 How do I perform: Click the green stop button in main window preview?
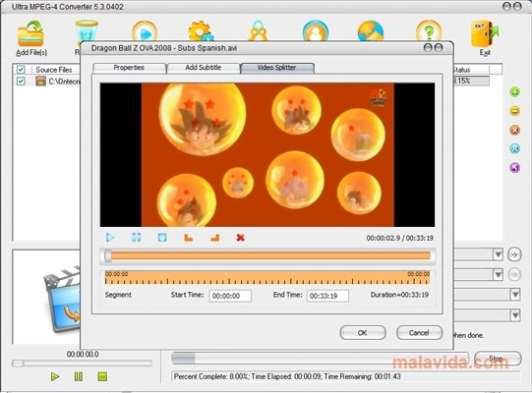pos(102,376)
